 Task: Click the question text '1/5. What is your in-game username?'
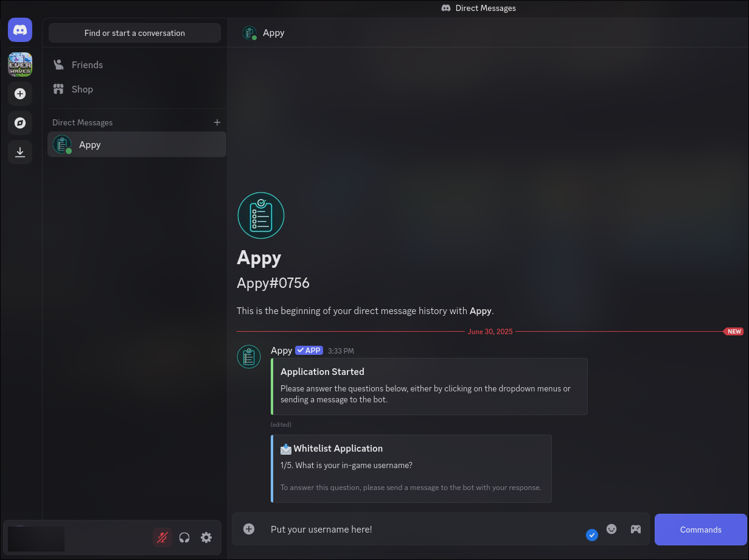(347, 466)
